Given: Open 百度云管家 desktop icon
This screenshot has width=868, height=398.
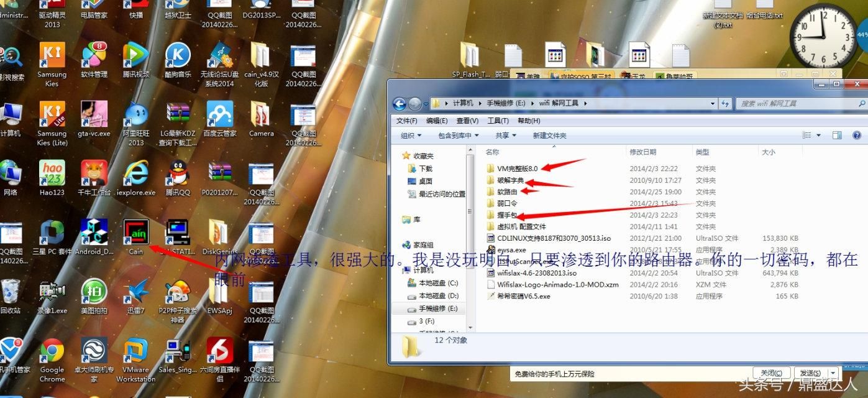Looking at the screenshot, I should [x=220, y=119].
